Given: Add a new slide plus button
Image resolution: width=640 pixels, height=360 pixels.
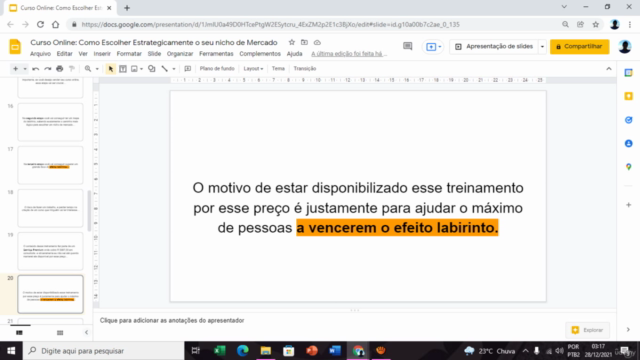Looking at the screenshot, I should (16, 69).
